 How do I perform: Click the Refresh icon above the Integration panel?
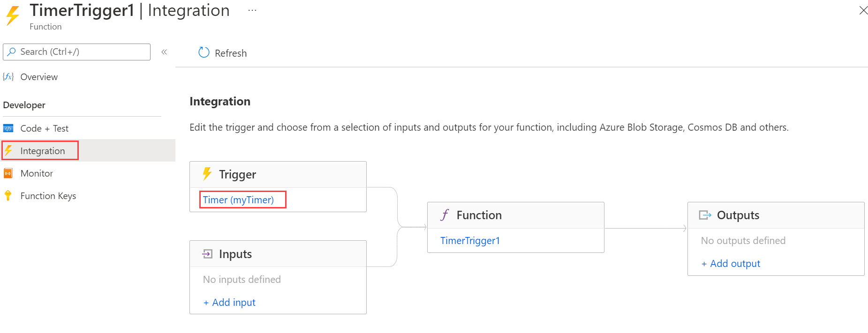click(204, 52)
